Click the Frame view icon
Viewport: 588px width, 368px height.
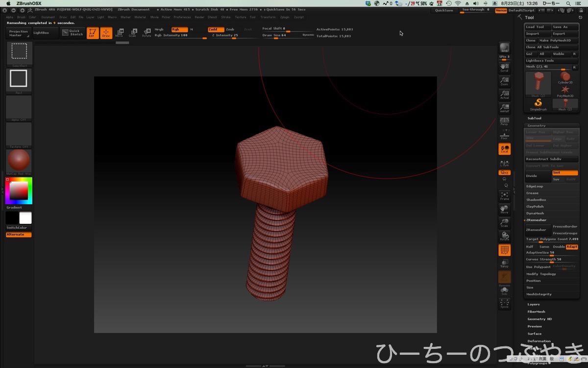(x=504, y=196)
